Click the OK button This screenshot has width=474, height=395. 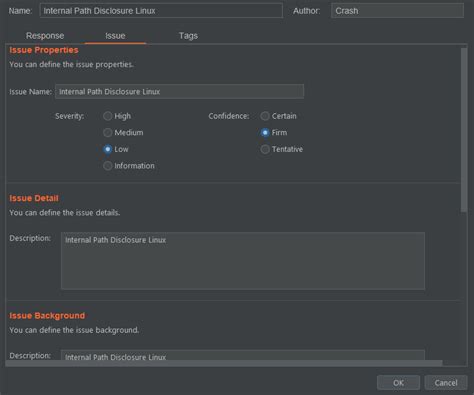(x=398, y=383)
